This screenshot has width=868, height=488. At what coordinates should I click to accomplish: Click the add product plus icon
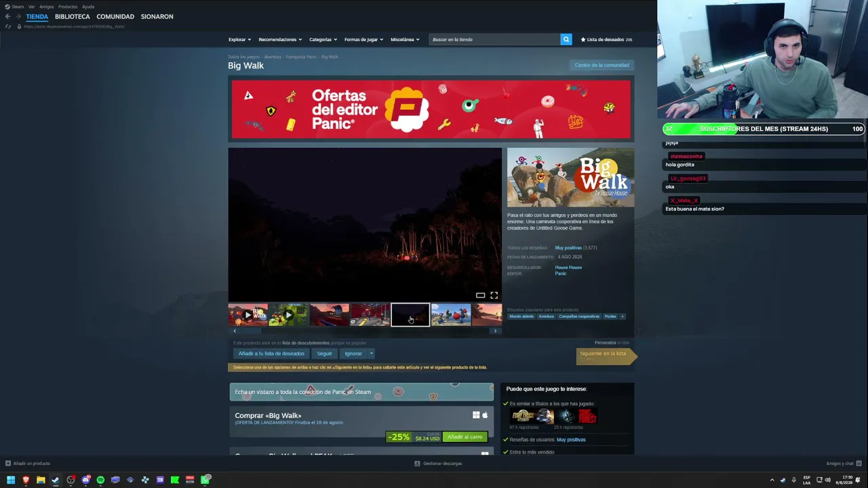(7, 464)
